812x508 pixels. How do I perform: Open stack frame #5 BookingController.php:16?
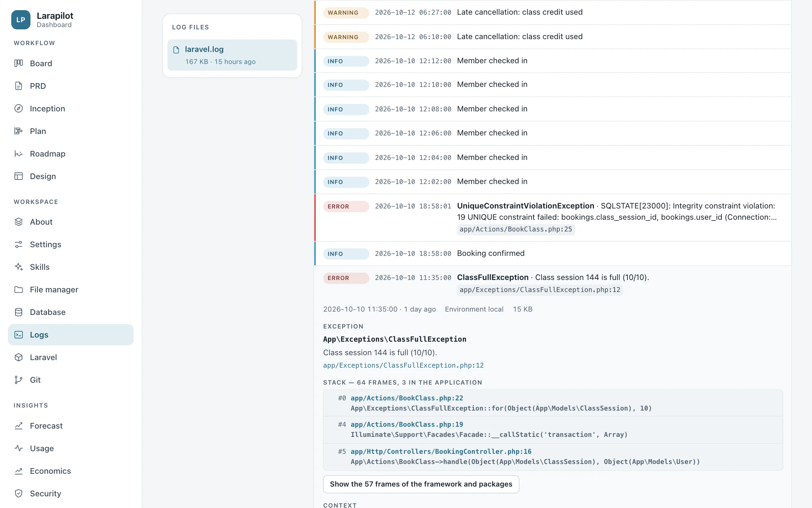[x=441, y=451]
